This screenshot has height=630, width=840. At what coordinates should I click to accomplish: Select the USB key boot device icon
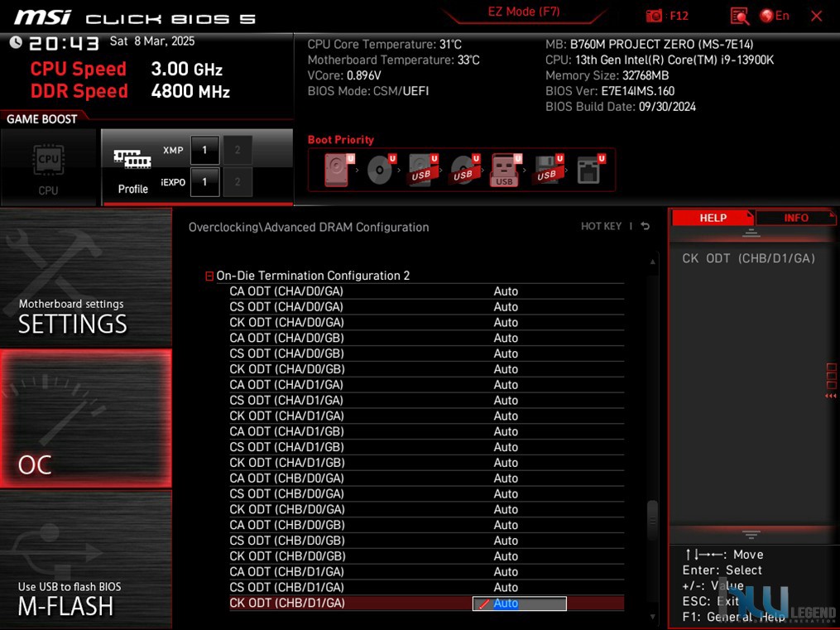pyautogui.click(x=506, y=170)
